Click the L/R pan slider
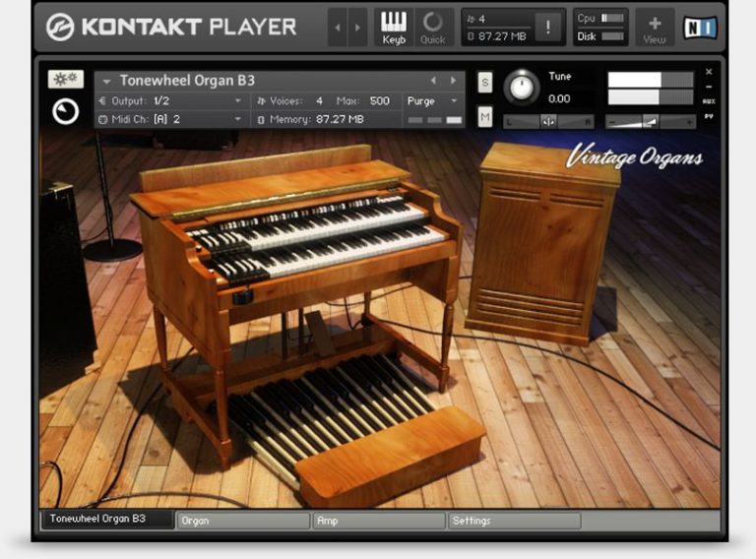756x559 pixels. coord(548,122)
